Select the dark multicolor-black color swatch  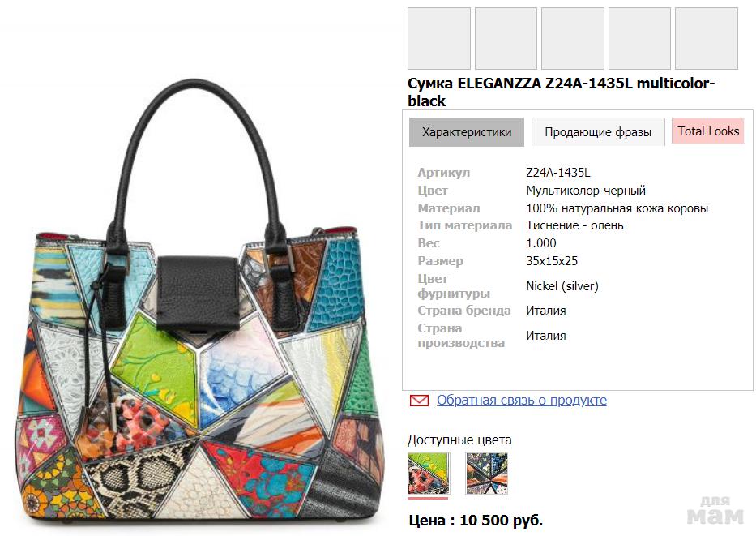[486, 474]
